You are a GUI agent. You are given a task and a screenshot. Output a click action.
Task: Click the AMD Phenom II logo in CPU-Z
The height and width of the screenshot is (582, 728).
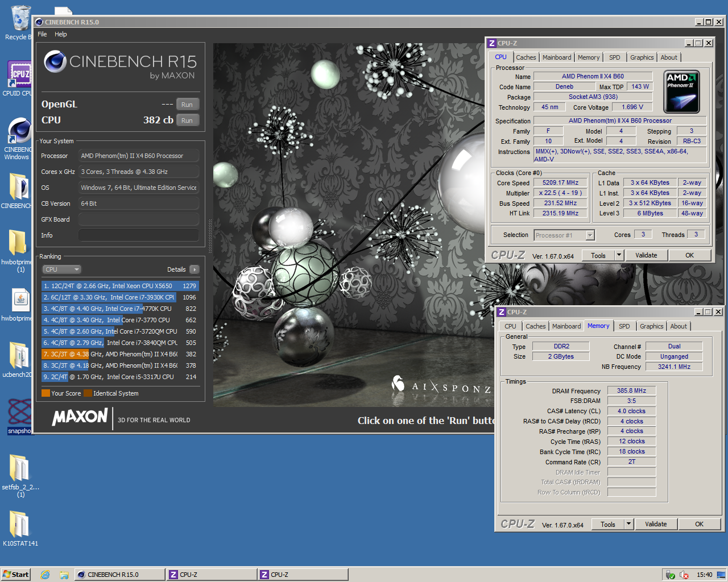[x=681, y=92]
